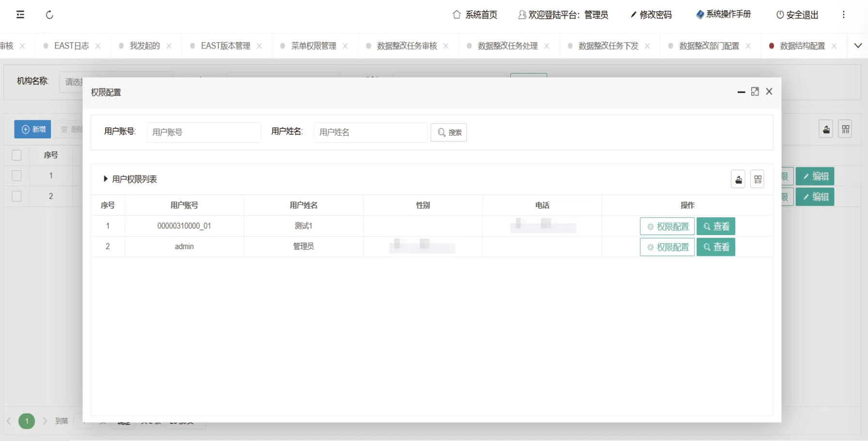The image size is (868, 441).
Task: Collapse the left sidebar menu icon
Action: click(x=20, y=15)
